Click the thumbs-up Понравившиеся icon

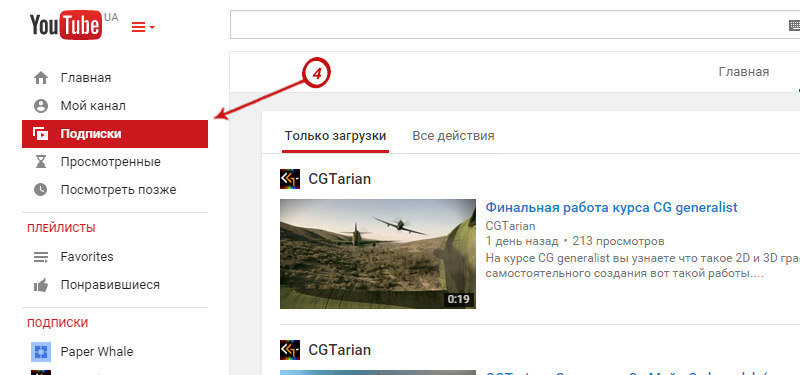tap(40, 285)
